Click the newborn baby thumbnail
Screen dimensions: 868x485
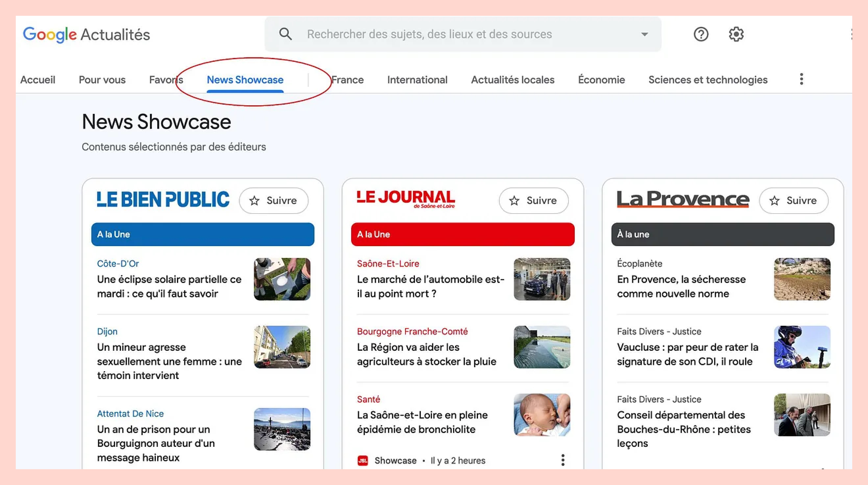[542, 415]
